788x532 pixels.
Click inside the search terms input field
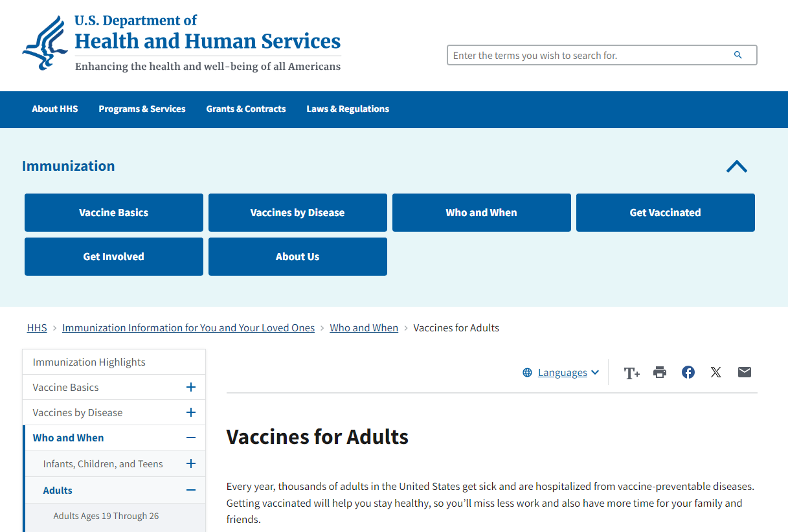coord(583,55)
